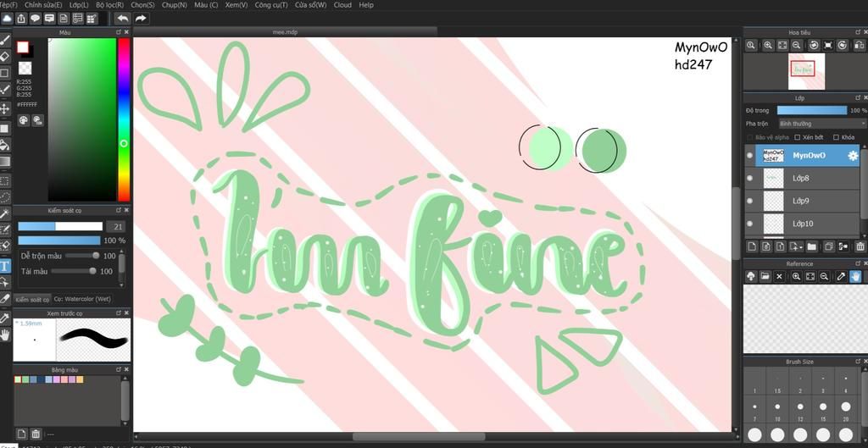
Task: Select the Magic Wand tool
Action: (x=4, y=213)
